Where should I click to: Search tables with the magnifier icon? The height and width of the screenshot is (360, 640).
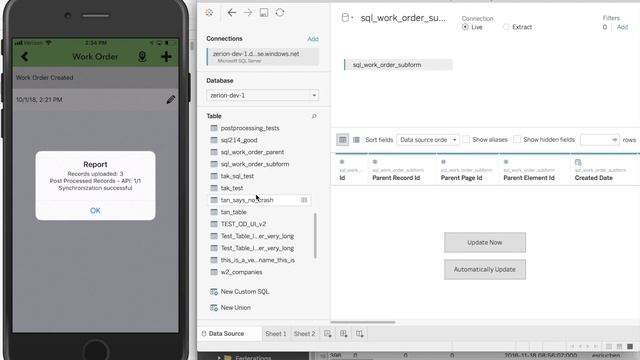[x=314, y=116]
